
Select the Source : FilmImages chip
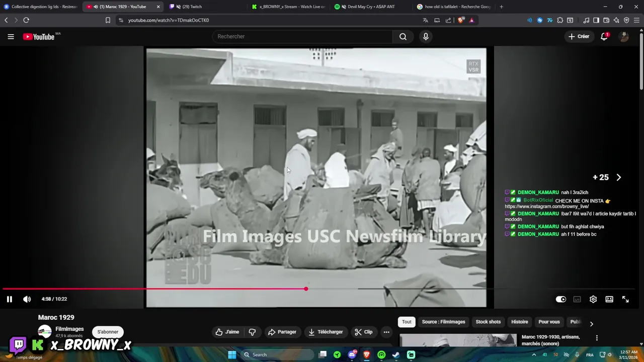pos(443,322)
